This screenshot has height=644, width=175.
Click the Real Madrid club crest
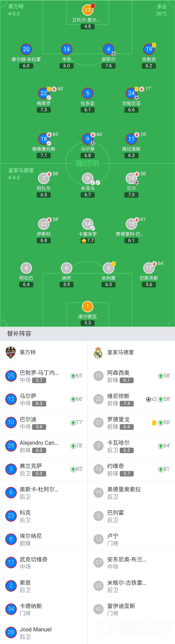[x=98, y=352]
